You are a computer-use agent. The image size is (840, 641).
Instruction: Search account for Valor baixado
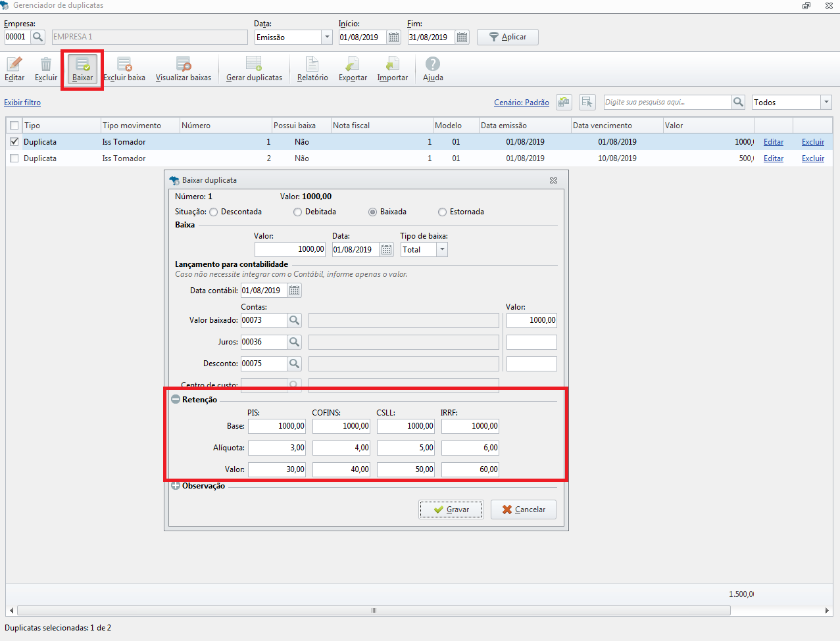(295, 320)
